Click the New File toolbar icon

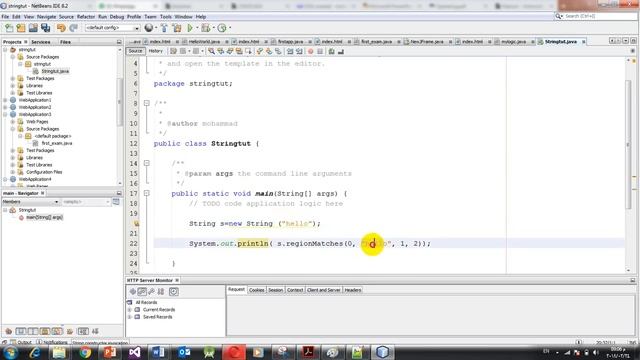[x=9, y=28]
